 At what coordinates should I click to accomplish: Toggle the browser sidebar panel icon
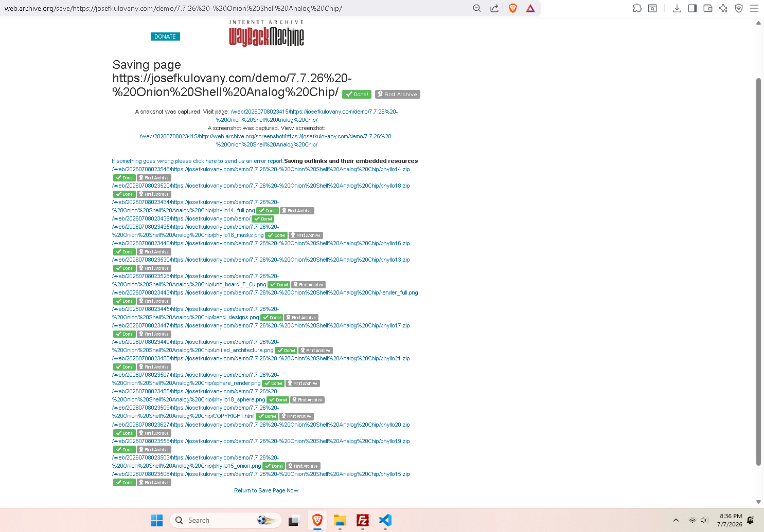click(x=692, y=8)
